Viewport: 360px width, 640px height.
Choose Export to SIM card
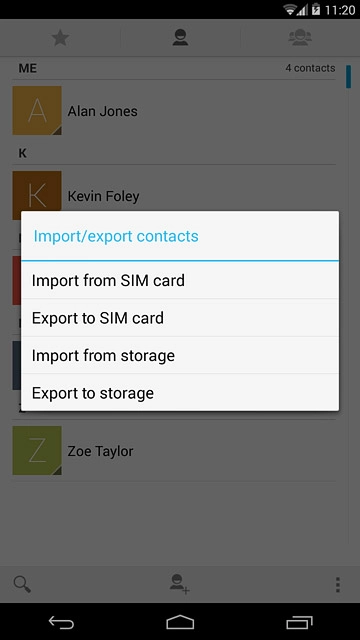click(x=180, y=318)
